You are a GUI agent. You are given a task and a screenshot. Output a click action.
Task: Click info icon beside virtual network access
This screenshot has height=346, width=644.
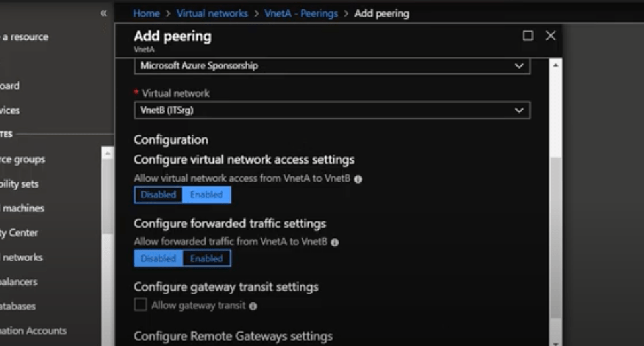[x=358, y=179]
